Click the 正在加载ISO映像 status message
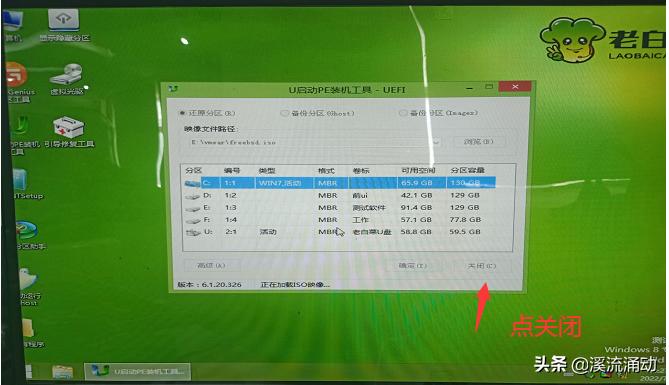Viewport: 669px width, 385px height. 295,284
